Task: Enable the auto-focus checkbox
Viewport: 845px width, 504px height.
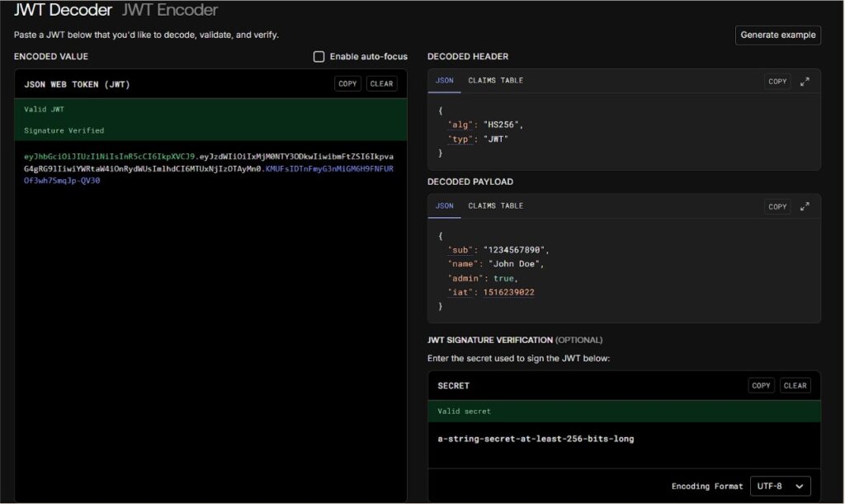Action: 319,57
